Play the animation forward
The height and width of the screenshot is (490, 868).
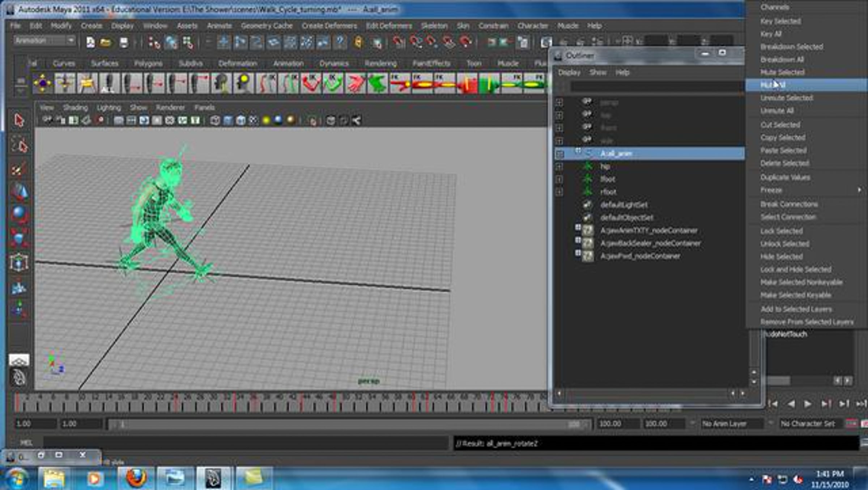pyautogui.click(x=807, y=404)
